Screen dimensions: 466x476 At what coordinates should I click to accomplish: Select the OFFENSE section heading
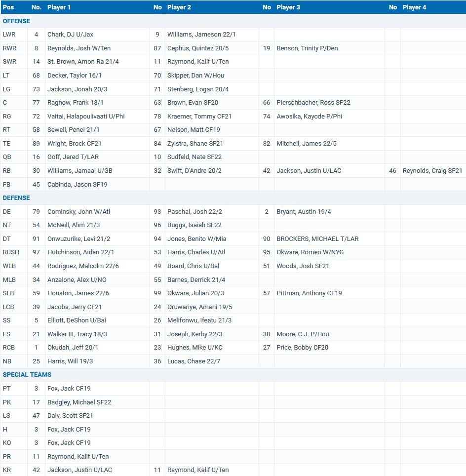16,21
